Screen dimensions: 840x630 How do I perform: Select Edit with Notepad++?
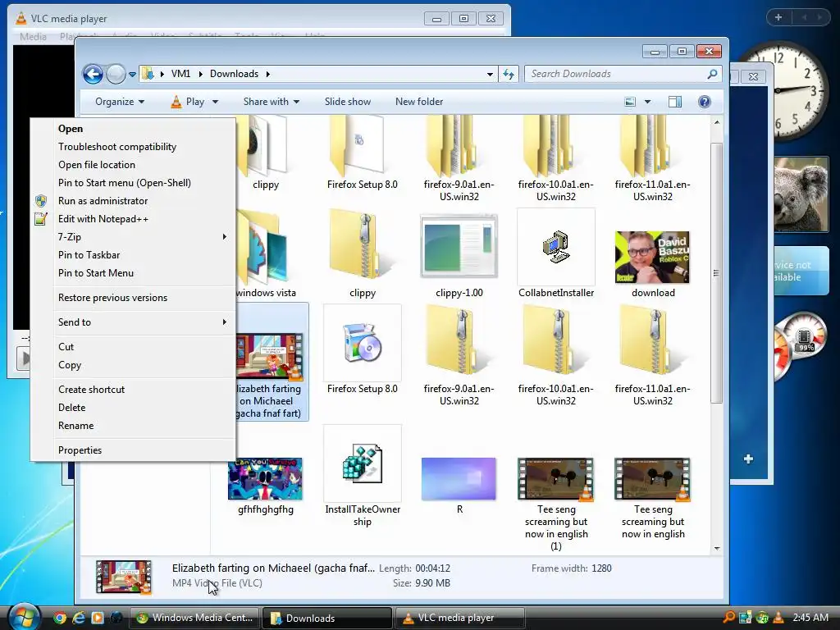133,218
